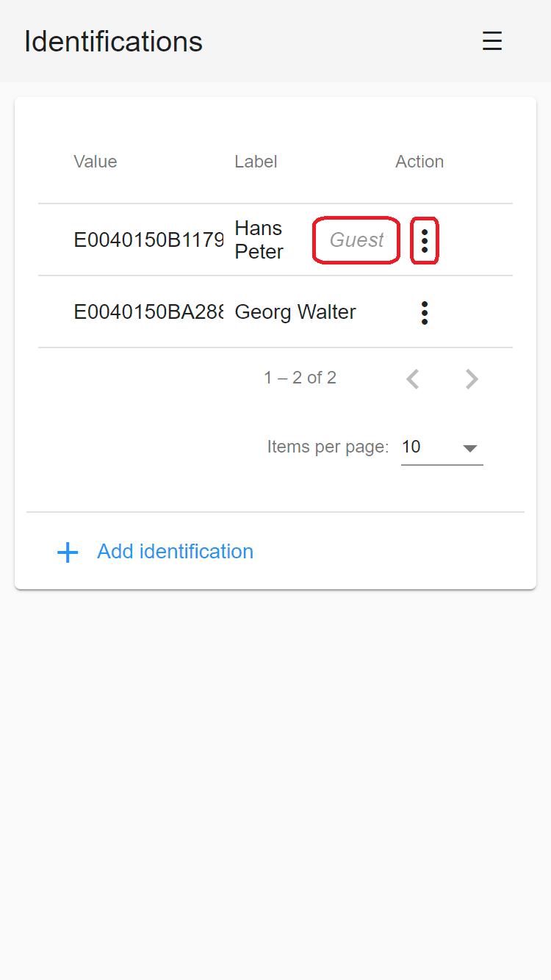Screen dimensions: 551x980
Task: Click the Label column header
Action: [256, 162]
